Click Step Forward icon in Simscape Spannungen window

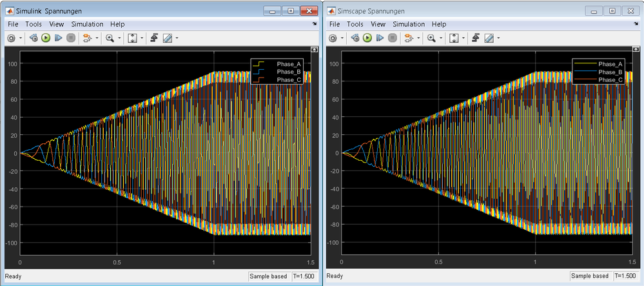coord(380,38)
